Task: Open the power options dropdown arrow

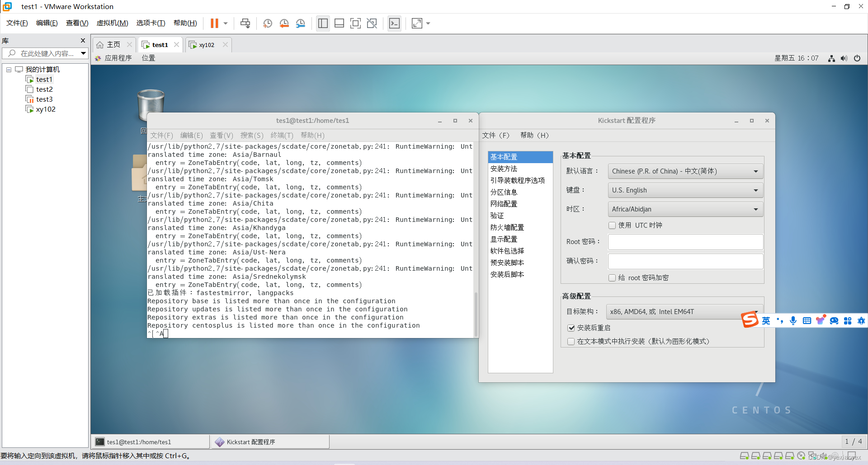Action: 226,23
